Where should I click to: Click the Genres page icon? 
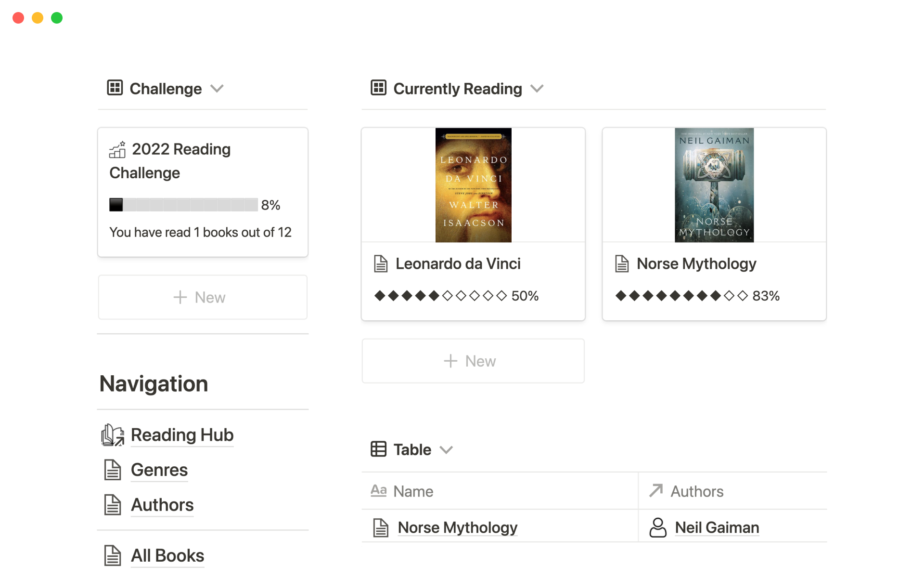tap(113, 470)
